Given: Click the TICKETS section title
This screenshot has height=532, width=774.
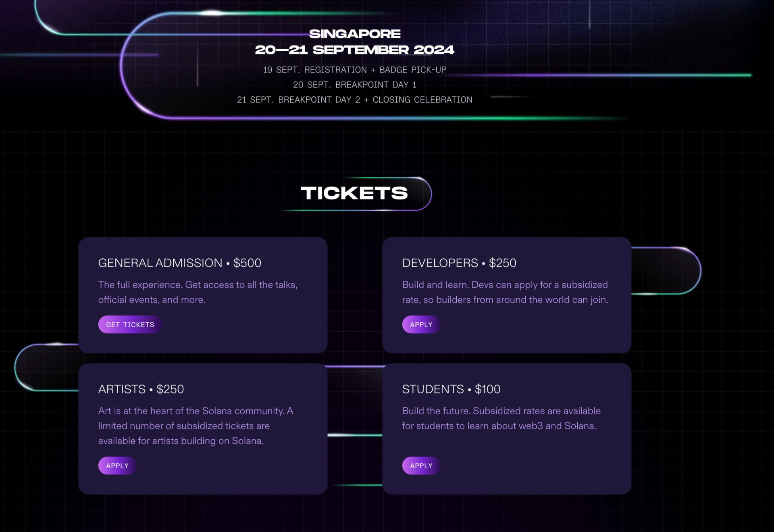Looking at the screenshot, I should click(354, 193).
